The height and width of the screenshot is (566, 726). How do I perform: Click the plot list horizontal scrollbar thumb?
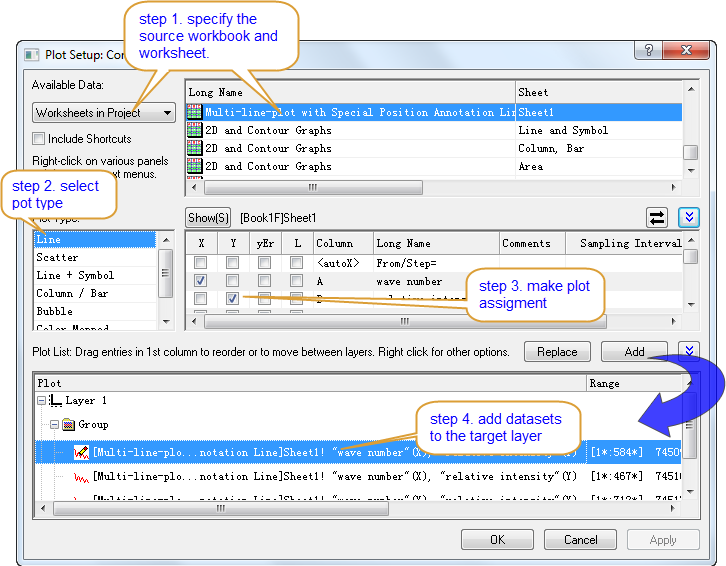tap(221, 508)
